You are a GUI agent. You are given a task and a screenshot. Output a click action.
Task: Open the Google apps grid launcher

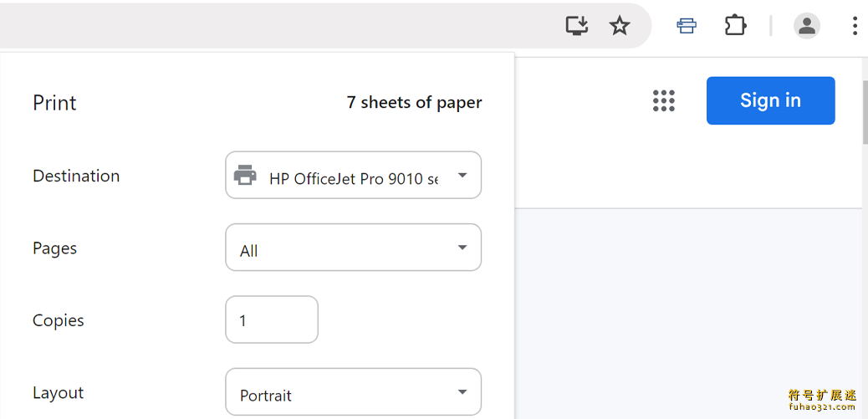(664, 100)
